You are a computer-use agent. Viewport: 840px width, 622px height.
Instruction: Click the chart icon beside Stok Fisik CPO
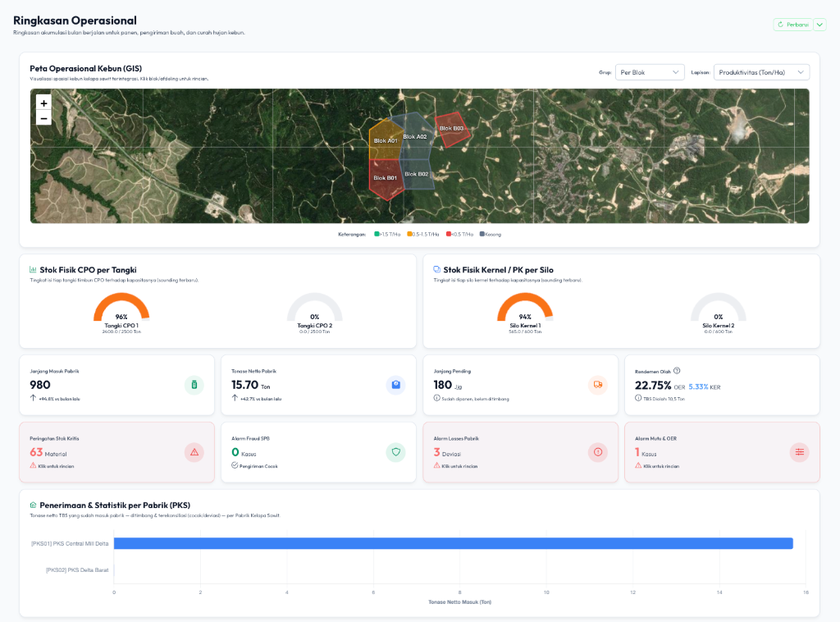pos(33,269)
